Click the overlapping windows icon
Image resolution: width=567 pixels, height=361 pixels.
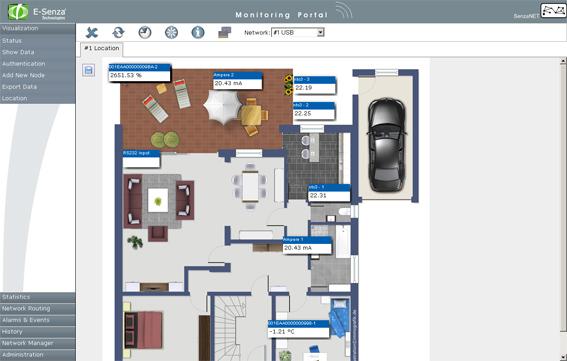click(x=225, y=33)
